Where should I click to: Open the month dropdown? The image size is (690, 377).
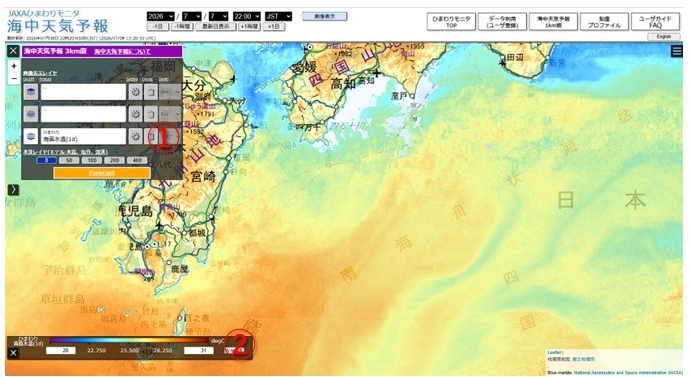[192, 16]
